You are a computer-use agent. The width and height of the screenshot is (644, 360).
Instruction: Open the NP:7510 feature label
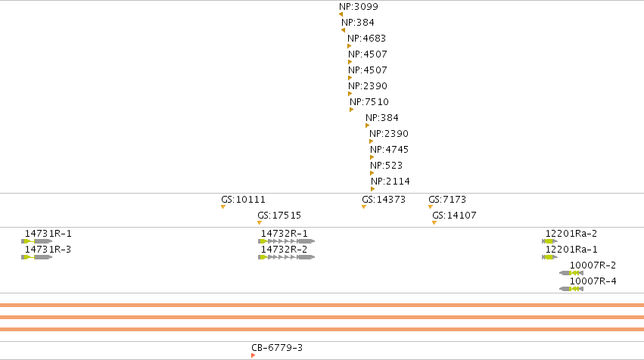(369, 102)
